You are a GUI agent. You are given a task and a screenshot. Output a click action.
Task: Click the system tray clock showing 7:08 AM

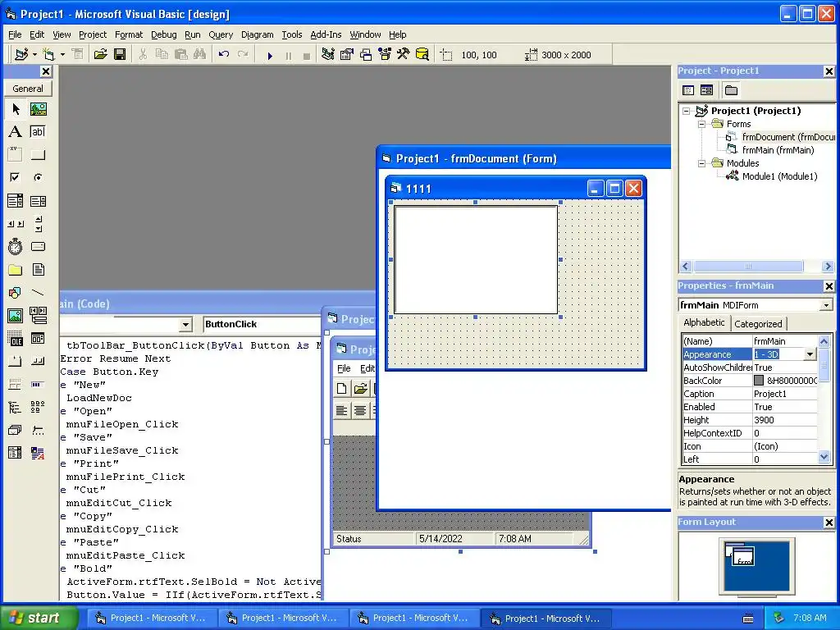[x=810, y=618]
